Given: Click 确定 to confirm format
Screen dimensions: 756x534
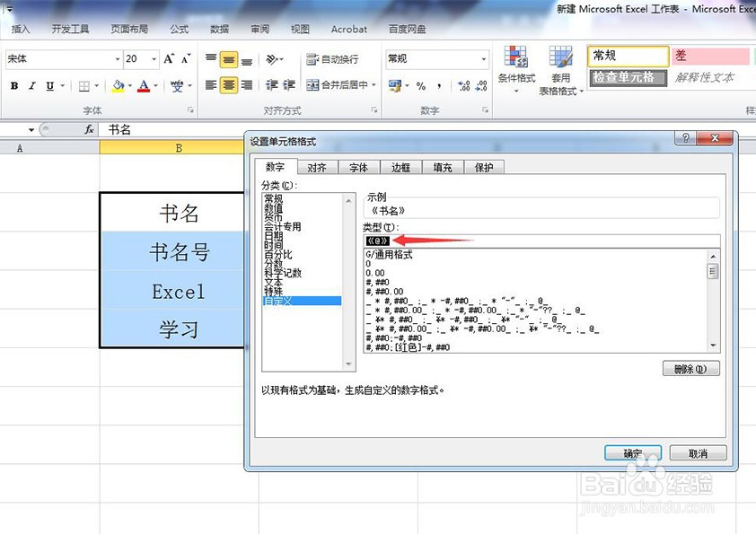Looking at the screenshot, I should pos(633,453).
